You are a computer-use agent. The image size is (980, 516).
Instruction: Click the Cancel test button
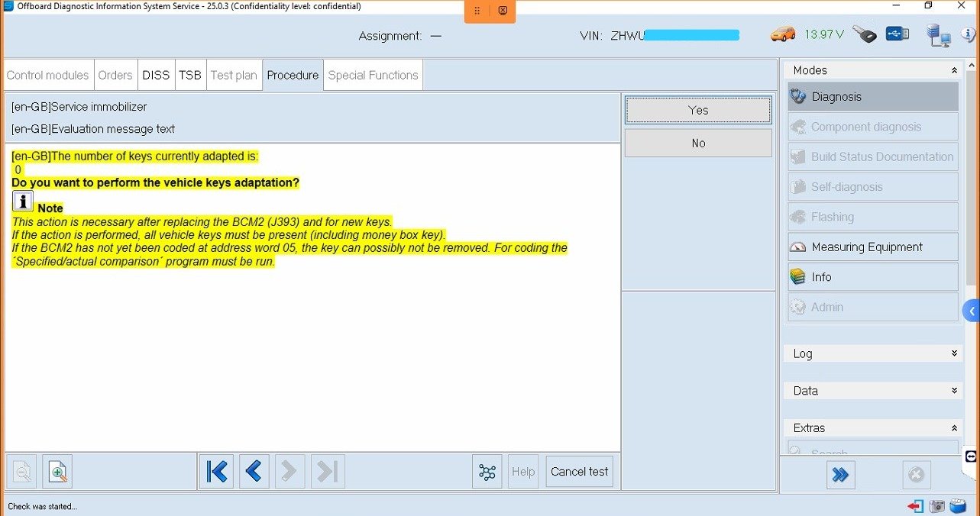click(x=579, y=472)
